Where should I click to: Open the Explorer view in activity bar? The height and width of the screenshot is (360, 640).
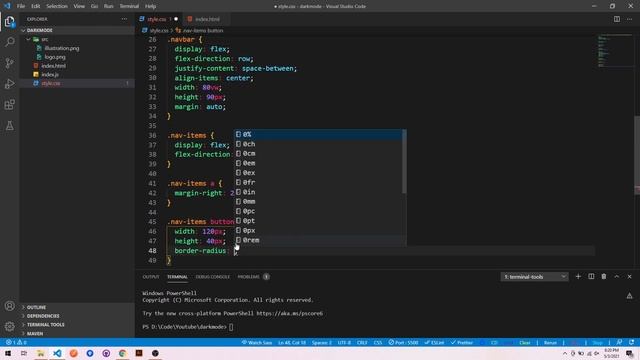coord(9,21)
